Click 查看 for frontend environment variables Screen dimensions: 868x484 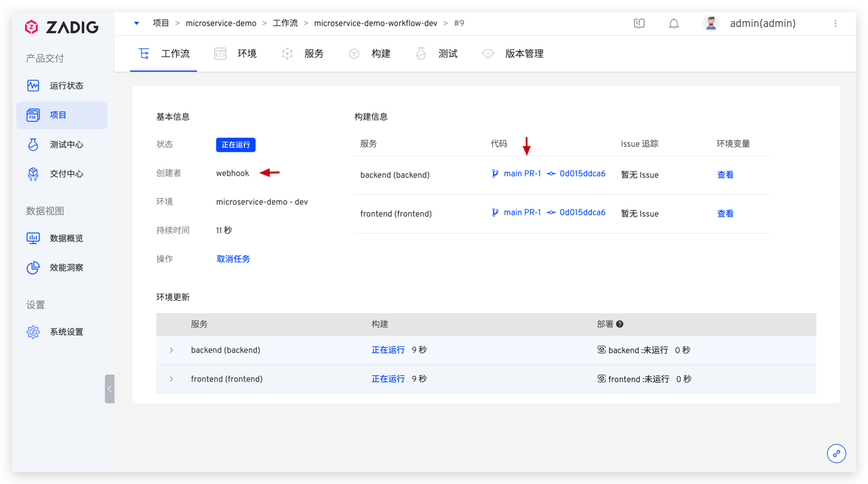coord(725,214)
